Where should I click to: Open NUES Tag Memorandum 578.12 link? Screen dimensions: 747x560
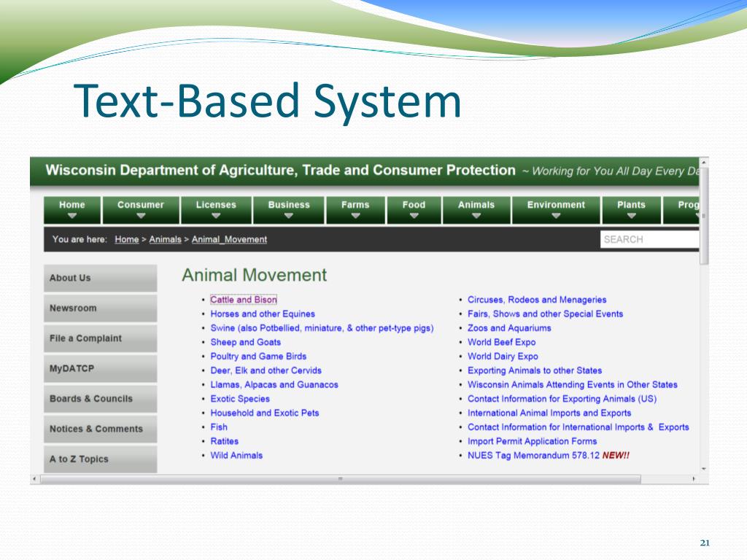(x=533, y=456)
